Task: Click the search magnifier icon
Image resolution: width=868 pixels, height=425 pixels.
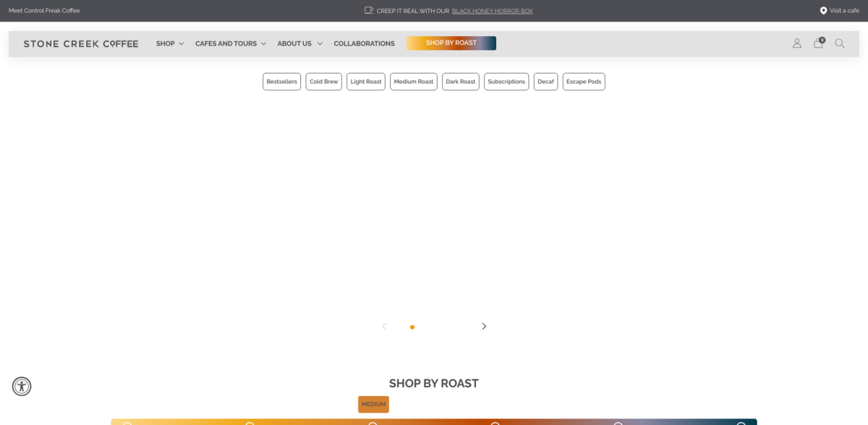Action: tap(840, 43)
